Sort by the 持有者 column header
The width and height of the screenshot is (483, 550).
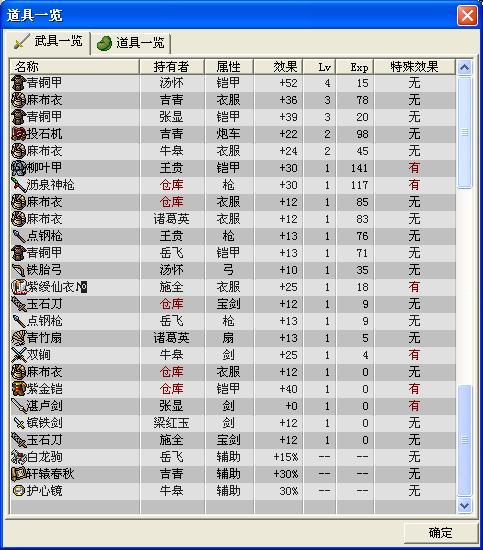click(172, 67)
